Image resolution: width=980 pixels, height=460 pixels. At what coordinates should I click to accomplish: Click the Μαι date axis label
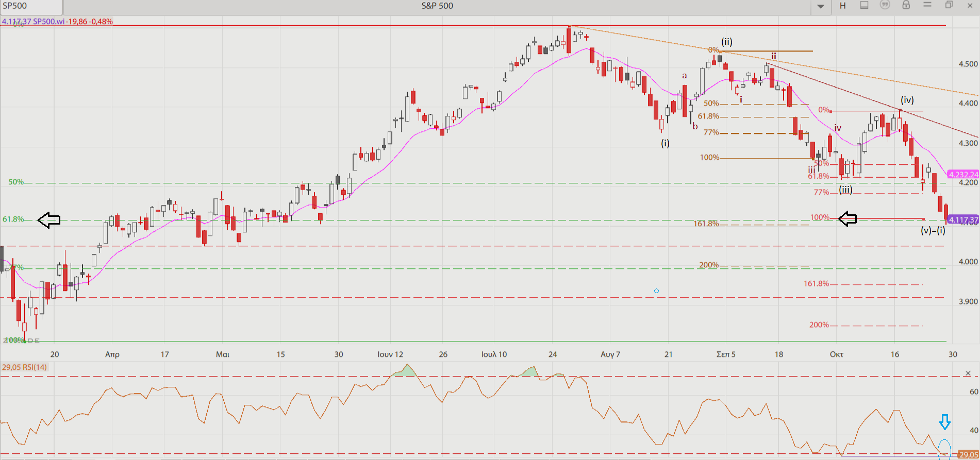coord(223,354)
